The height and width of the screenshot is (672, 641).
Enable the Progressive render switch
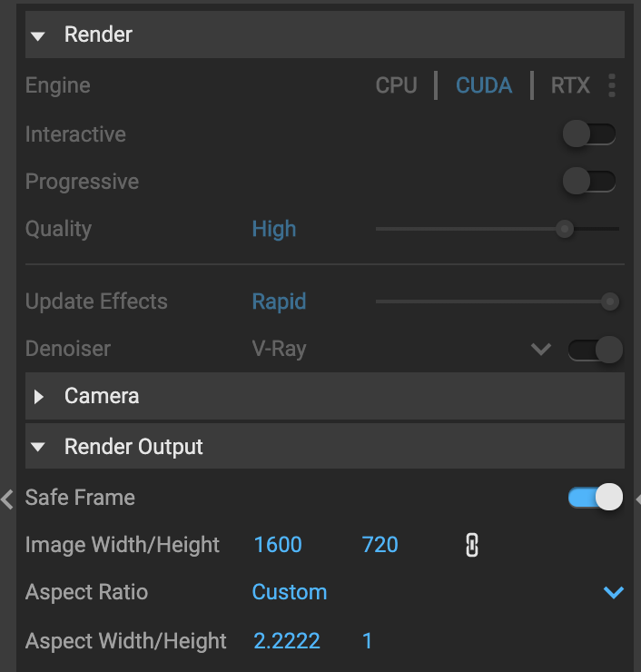pos(589,182)
